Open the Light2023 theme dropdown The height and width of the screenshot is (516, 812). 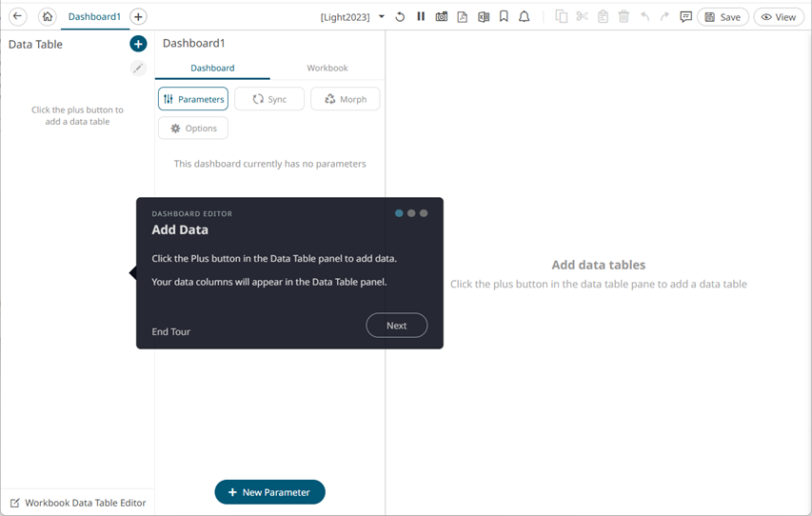tap(352, 17)
